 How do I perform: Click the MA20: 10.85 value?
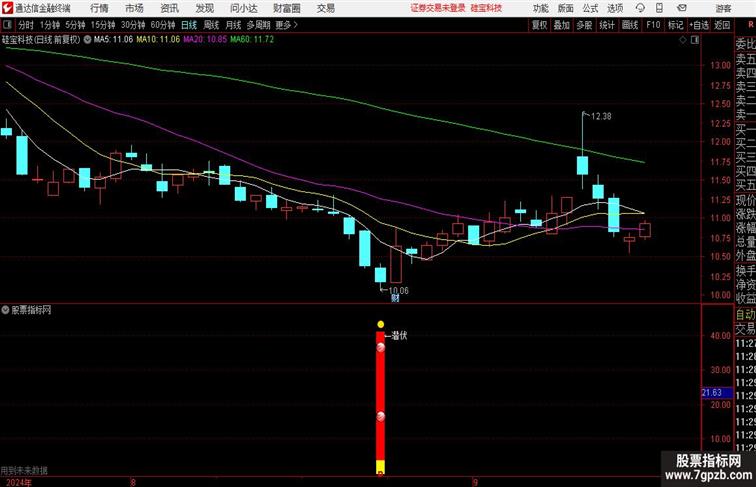click(x=205, y=40)
